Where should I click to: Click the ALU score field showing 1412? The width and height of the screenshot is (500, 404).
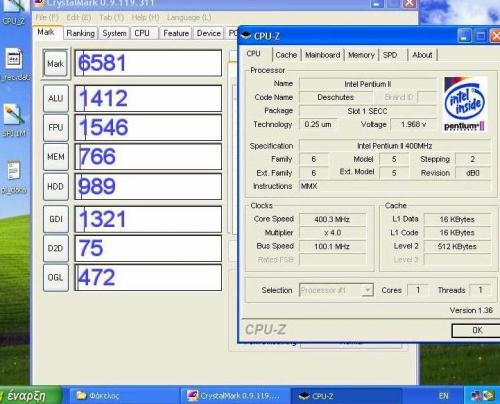tap(148, 98)
